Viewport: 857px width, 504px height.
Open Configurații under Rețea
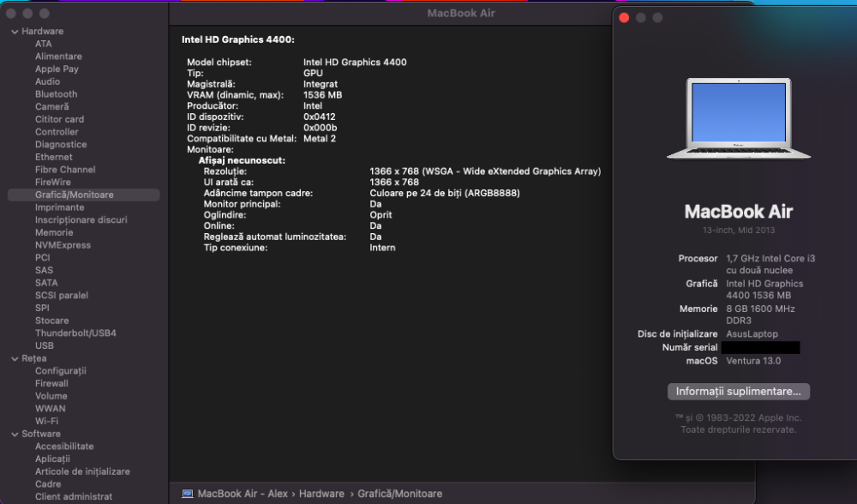coord(61,370)
